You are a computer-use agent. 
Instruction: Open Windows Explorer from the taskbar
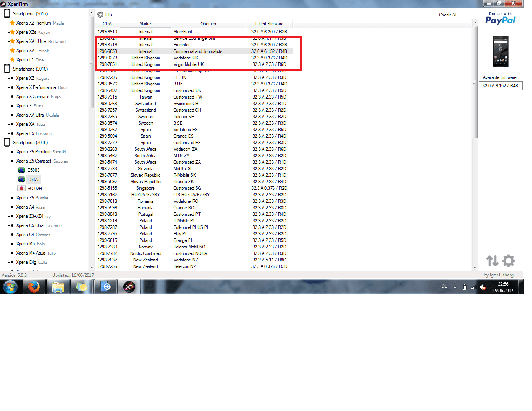(x=58, y=287)
